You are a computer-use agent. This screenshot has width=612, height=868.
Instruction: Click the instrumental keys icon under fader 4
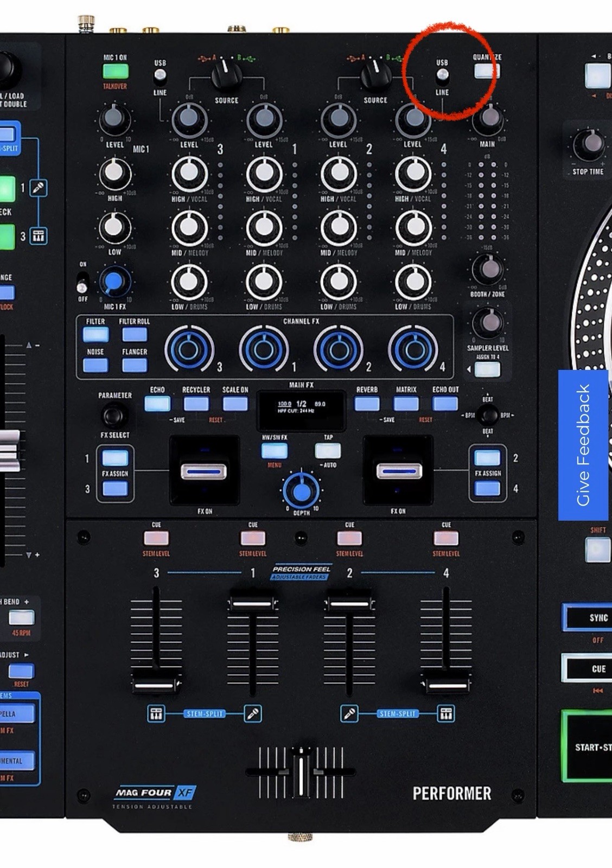click(x=446, y=713)
